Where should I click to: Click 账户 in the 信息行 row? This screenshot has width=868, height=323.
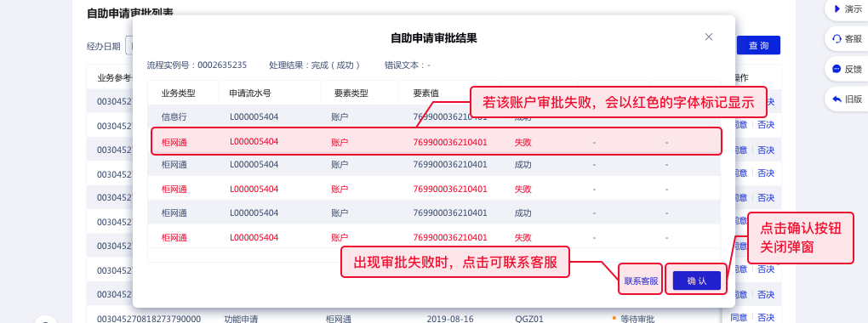[x=340, y=117]
